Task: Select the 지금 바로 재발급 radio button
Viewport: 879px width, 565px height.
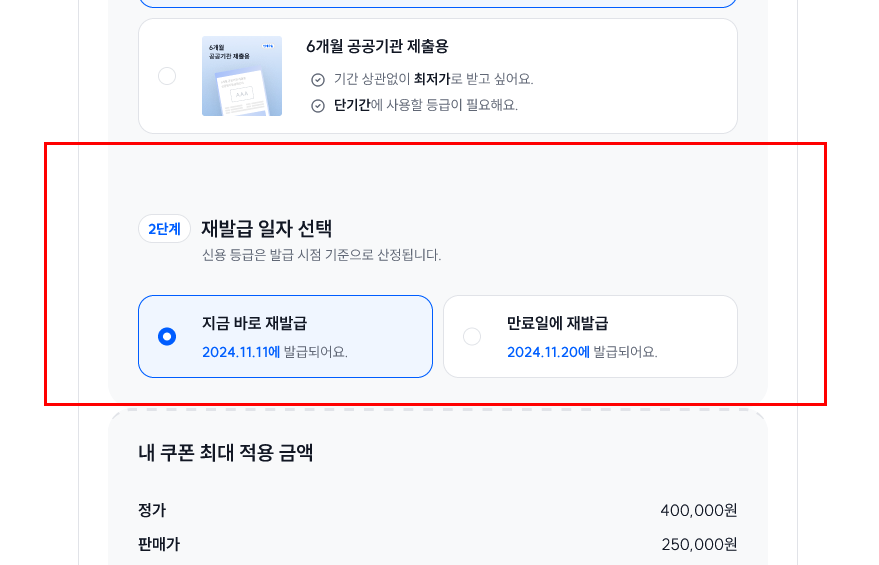Action: tap(167, 336)
